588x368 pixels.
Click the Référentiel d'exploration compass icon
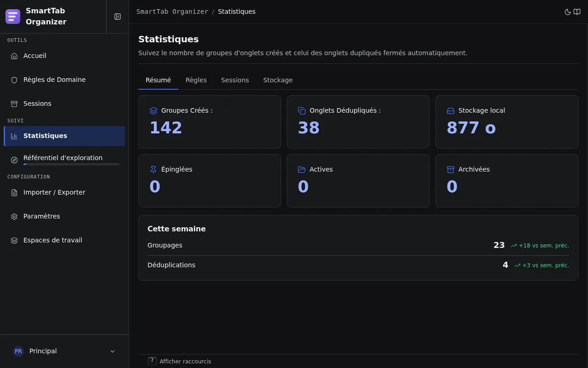click(x=14, y=160)
